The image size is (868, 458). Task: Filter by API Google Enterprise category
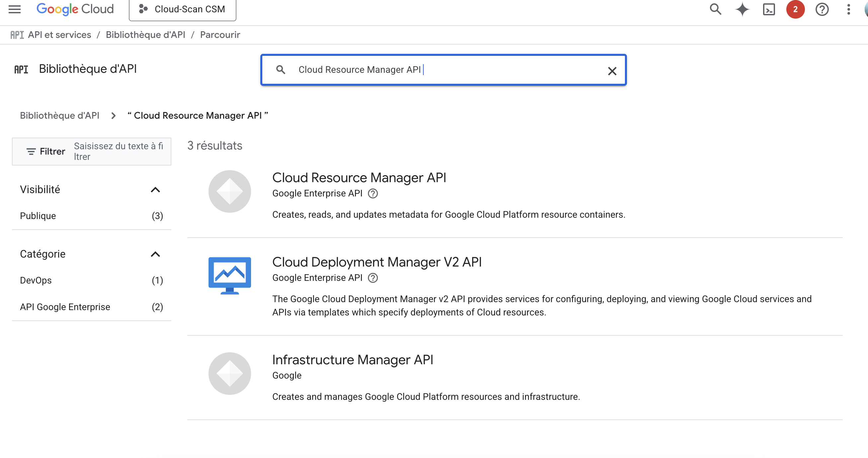click(65, 307)
